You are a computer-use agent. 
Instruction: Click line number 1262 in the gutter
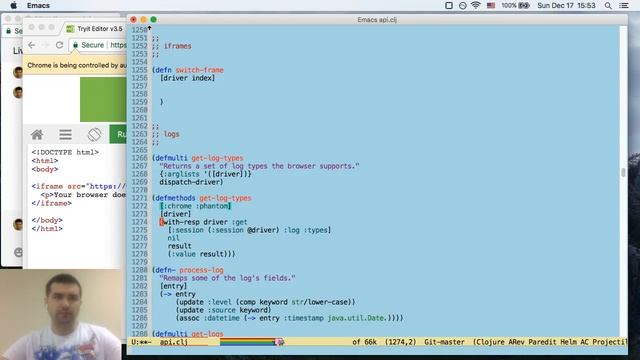[140, 126]
